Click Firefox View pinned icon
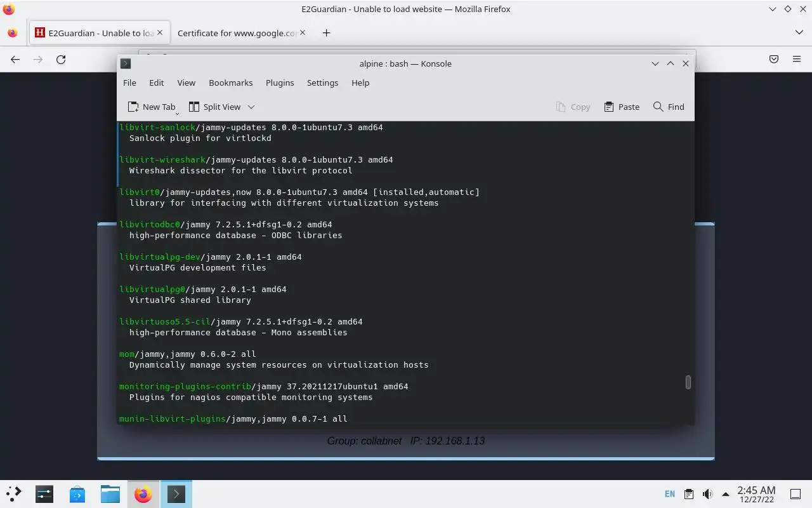This screenshot has height=508, width=812. [13, 33]
